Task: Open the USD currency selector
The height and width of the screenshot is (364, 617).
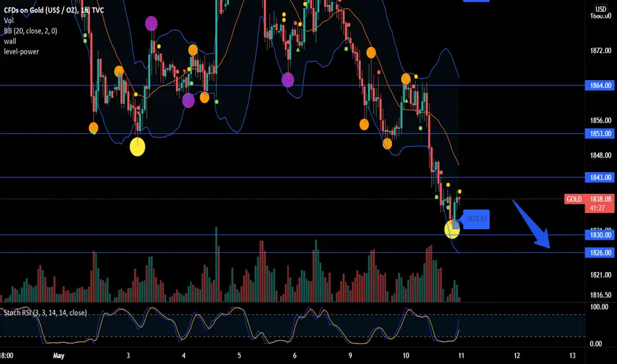Action: [x=600, y=9]
